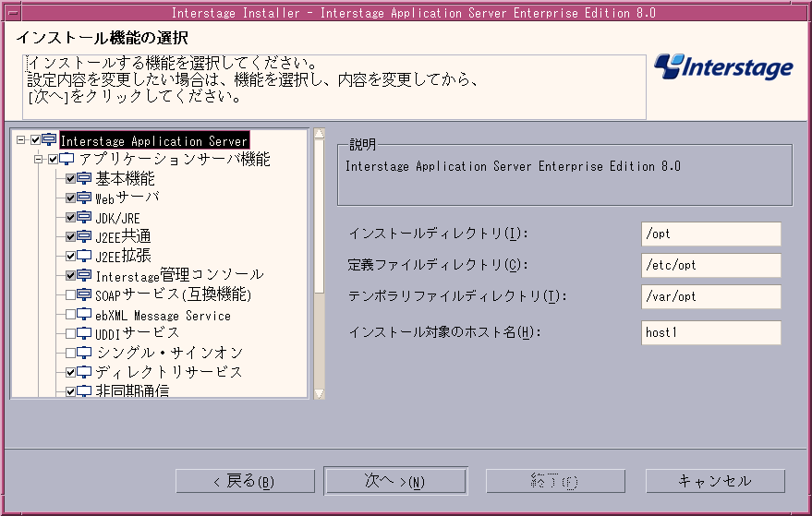Enable SOAPサービス(互換機能) checkbox
The image size is (812, 516).
coord(70,294)
